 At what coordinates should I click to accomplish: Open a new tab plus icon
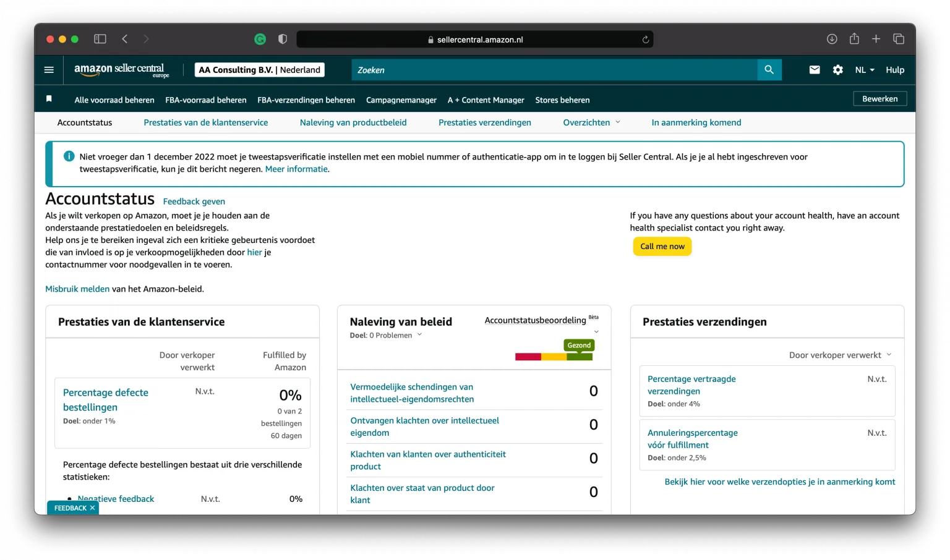(x=876, y=39)
